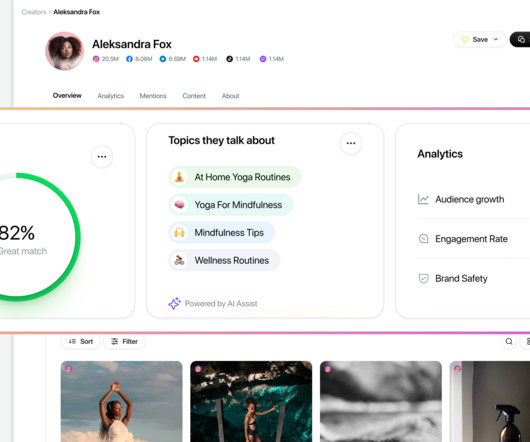530x442 pixels.
Task: Click the AI Assist sparkle icon
Action: pos(174,303)
